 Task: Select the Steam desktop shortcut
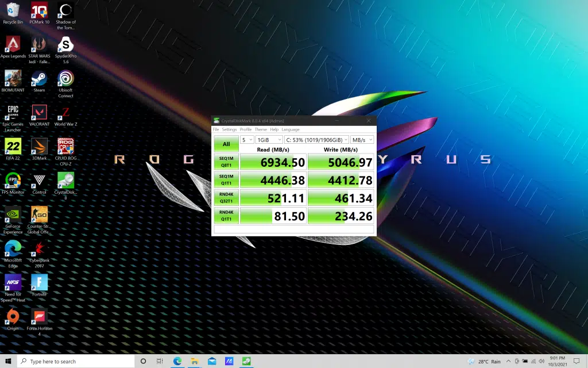(x=40, y=82)
